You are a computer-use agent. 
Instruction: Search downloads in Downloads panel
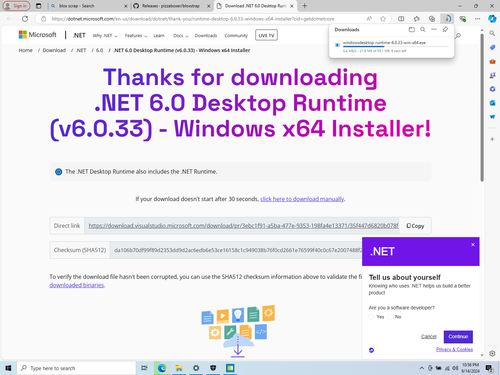point(423,30)
